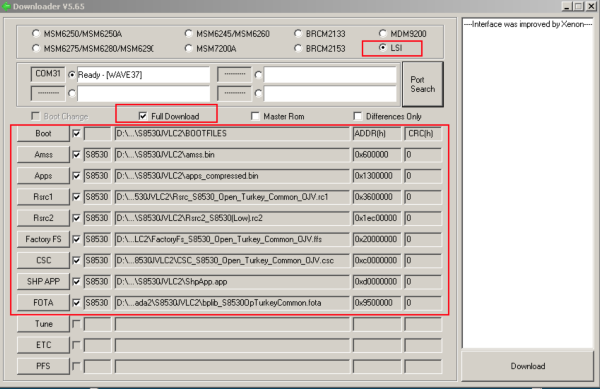This screenshot has width=600, height=389.
Task: Click the Boot file button
Action: 43,133
